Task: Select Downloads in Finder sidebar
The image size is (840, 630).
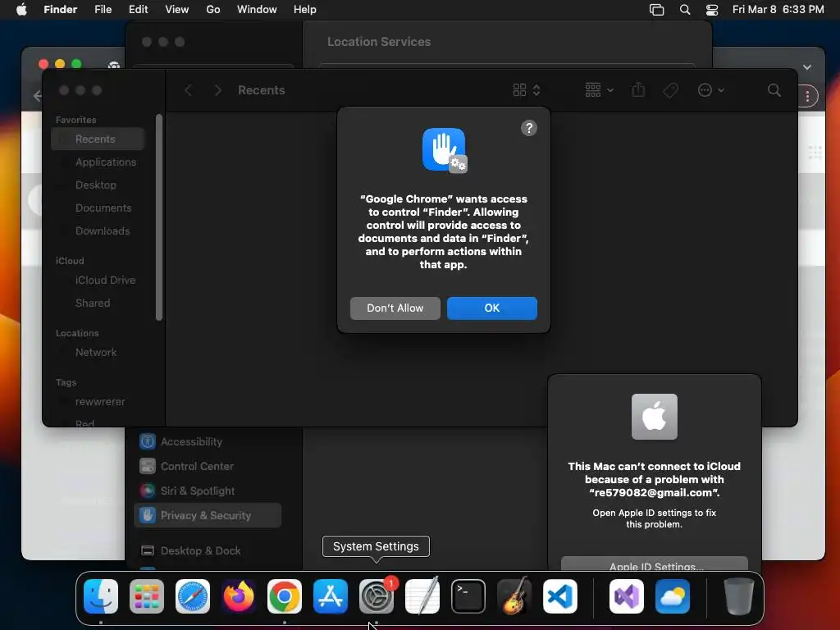Action: click(98, 231)
